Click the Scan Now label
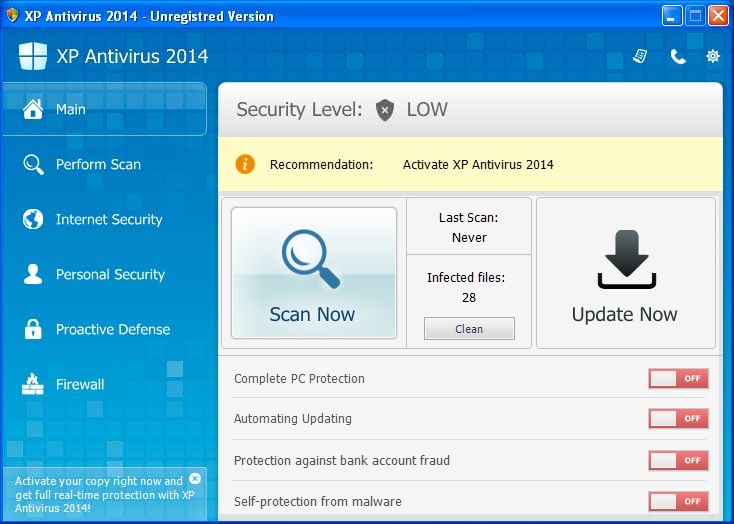The width and height of the screenshot is (734, 524). [x=312, y=314]
